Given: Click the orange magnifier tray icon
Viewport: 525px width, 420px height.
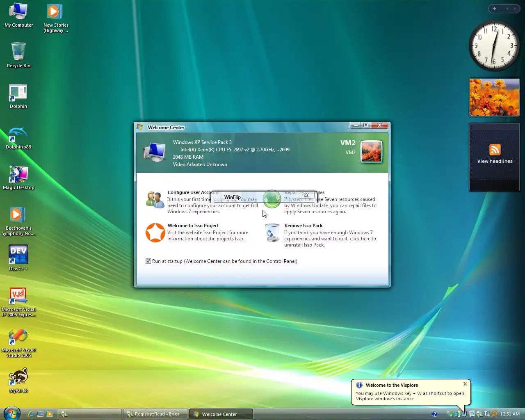Looking at the screenshot, I should coord(495,414).
